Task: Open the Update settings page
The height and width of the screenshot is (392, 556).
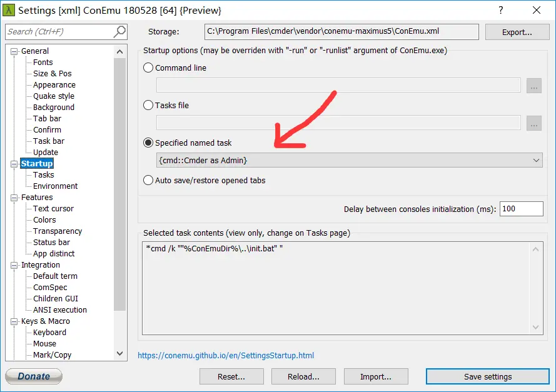Action: pyautogui.click(x=46, y=153)
